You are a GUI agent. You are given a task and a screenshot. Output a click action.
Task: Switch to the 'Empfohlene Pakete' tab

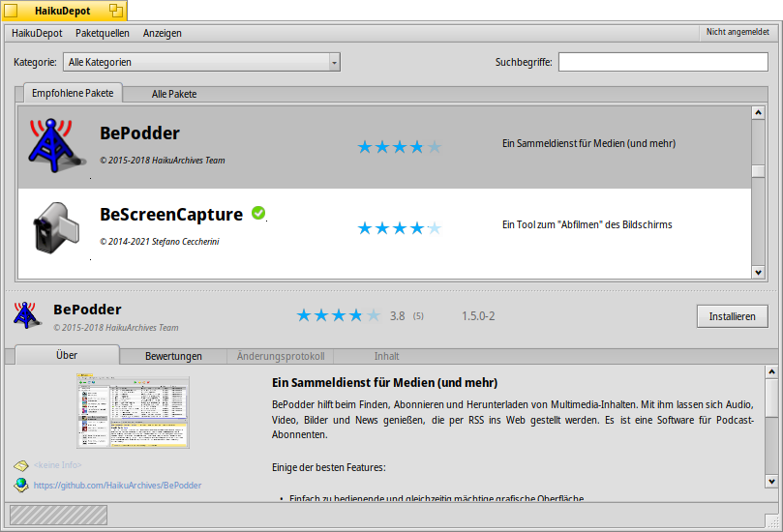[x=73, y=93]
